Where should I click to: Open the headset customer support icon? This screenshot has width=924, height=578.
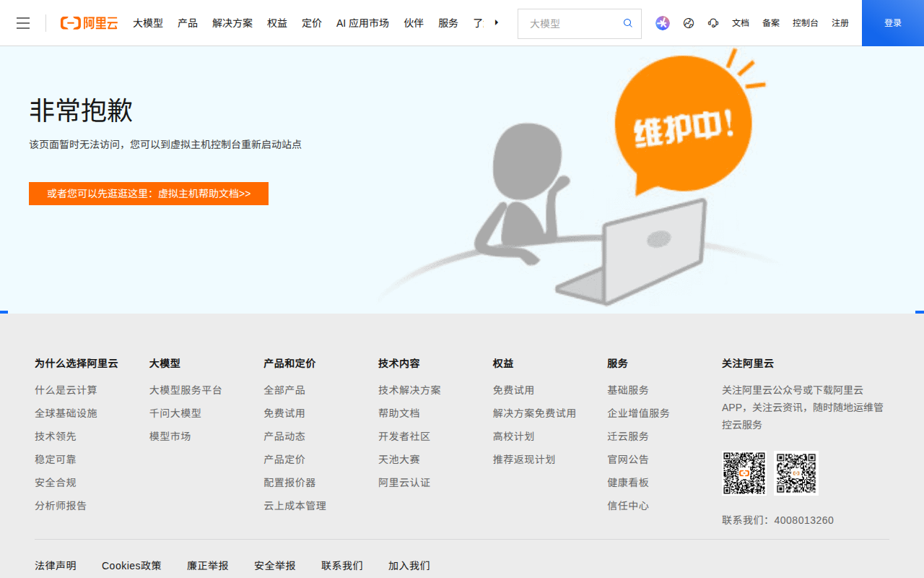(713, 23)
